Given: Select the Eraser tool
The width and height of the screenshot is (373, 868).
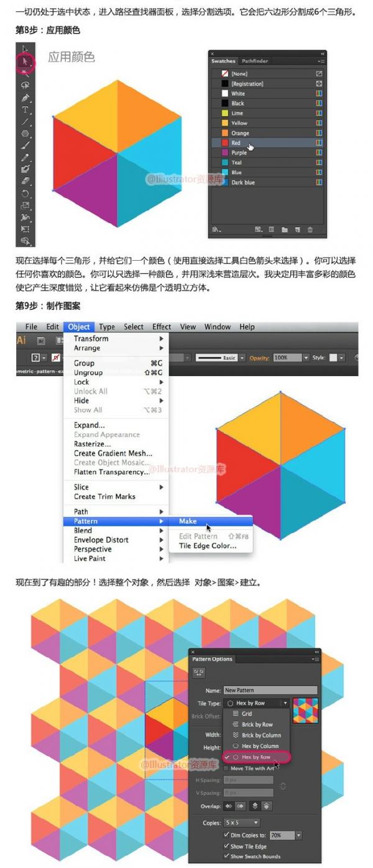Looking at the screenshot, I should pyautogui.click(x=25, y=181).
